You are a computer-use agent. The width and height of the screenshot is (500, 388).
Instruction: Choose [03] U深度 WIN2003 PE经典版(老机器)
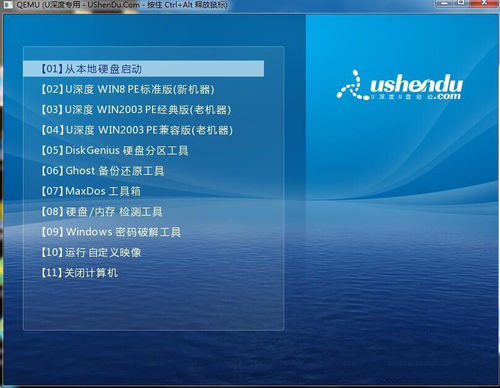(x=136, y=110)
